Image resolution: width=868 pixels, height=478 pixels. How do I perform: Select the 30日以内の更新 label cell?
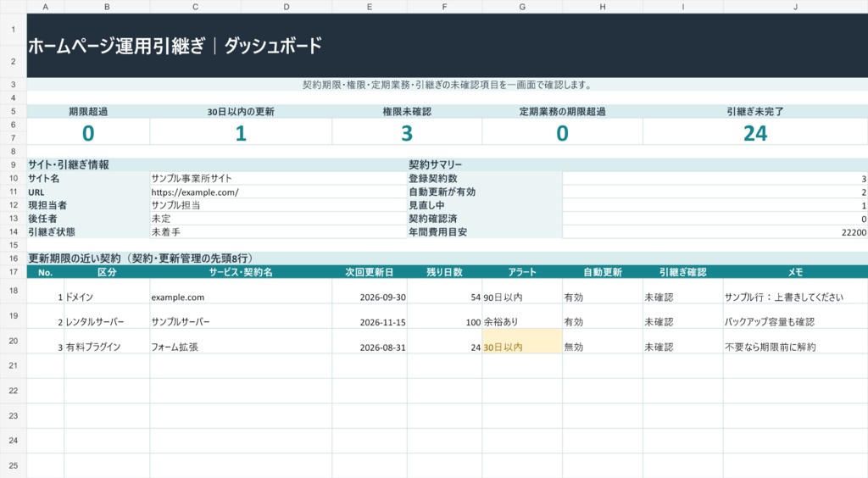pyautogui.click(x=241, y=111)
